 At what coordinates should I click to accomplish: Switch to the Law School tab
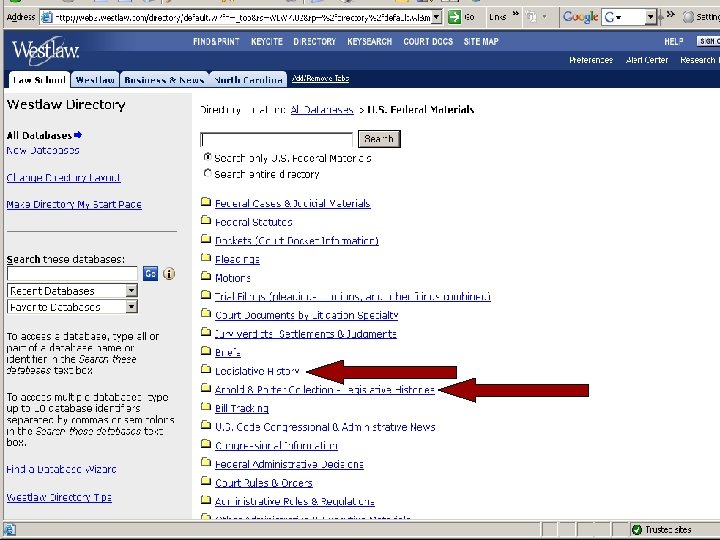click(x=39, y=80)
